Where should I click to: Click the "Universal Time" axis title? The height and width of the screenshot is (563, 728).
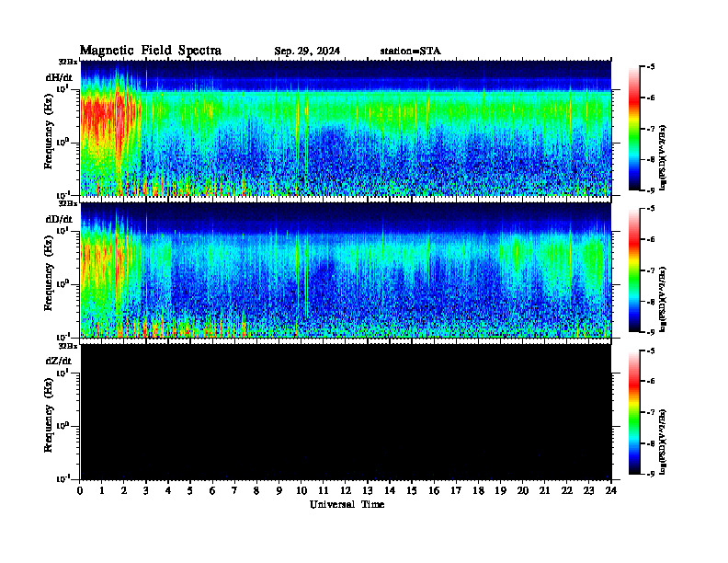pos(347,504)
